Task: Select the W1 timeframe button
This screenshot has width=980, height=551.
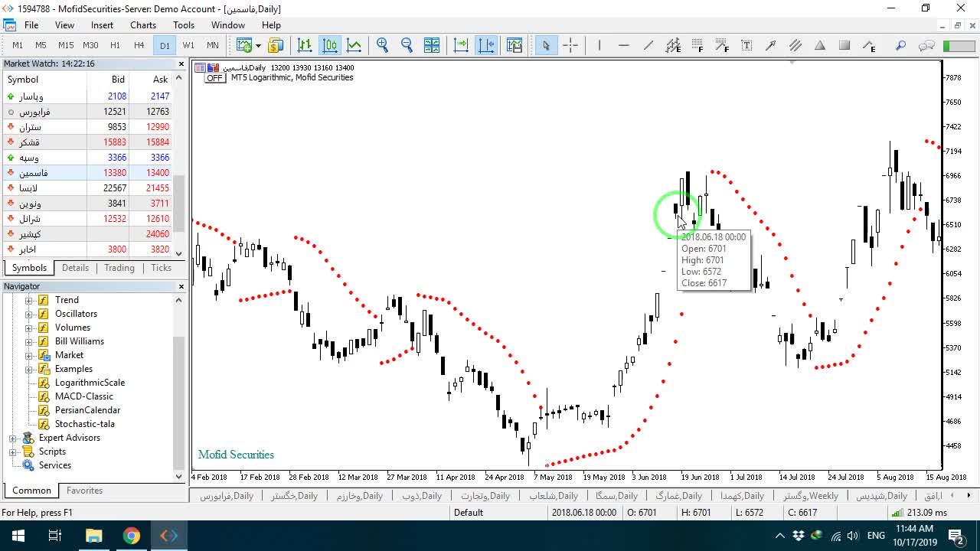Action: tap(188, 45)
